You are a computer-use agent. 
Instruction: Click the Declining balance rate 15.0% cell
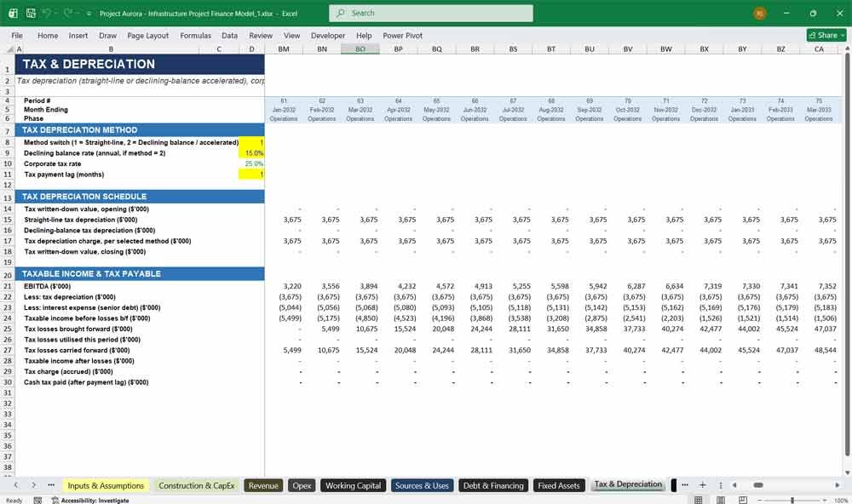pos(251,153)
